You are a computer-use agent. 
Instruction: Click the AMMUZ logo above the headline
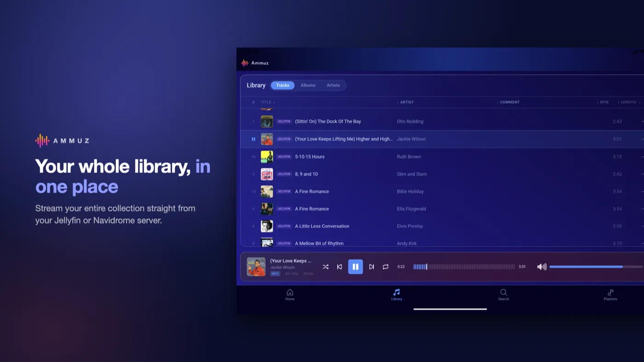tap(62, 141)
